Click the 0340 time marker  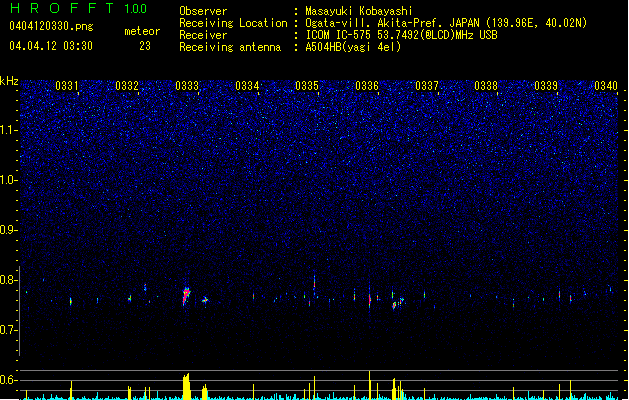coord(606,85)
